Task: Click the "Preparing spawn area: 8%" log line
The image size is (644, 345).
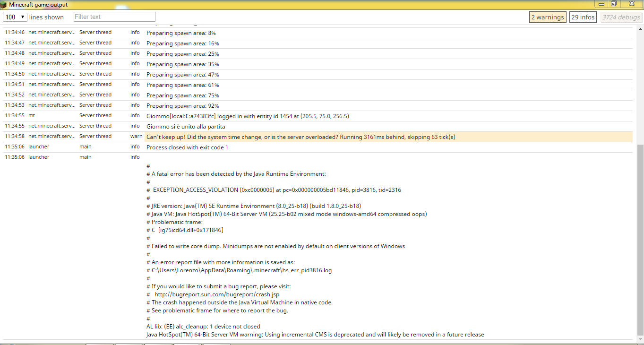Action: [181, 33]
